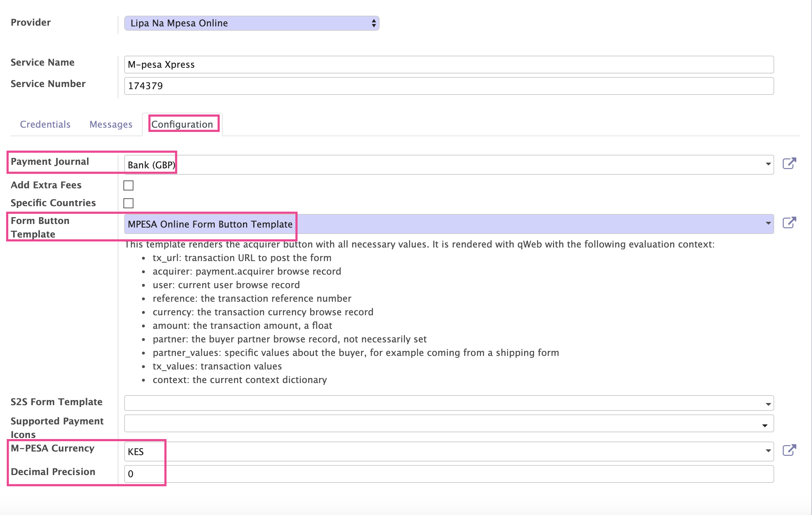Select the Configuration tab
Viewport: 812px width, 515px height.
pyautogui.click(x=182, y=124)
